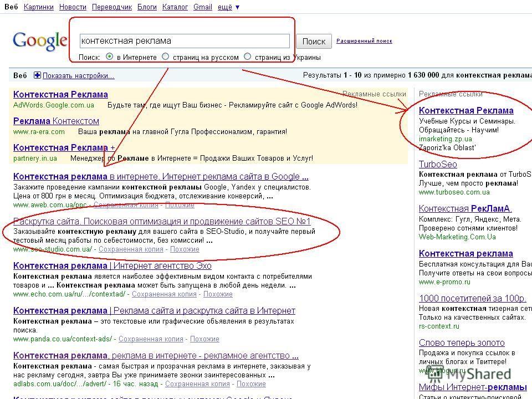Open 'Похожие' for the panda.co.ua result
The height and width of the screenshot is (399, 532).
[204, 339]
